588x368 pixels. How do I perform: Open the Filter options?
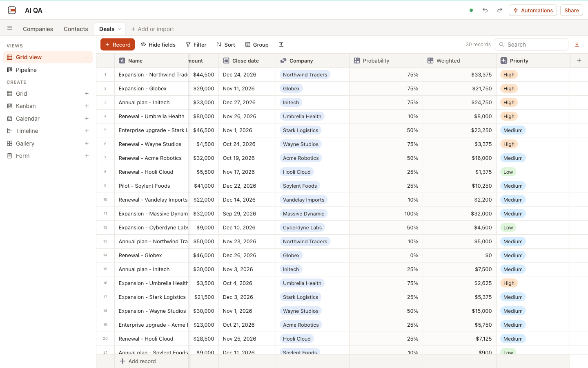tap(196, 45)
